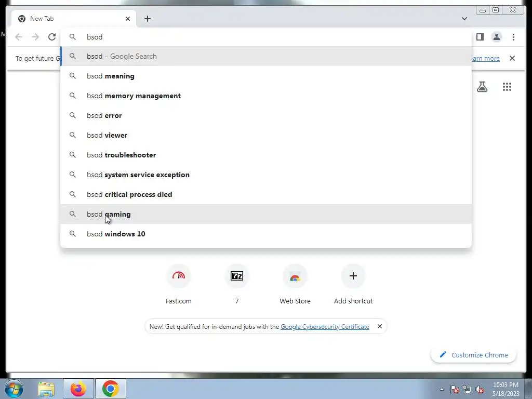The width and height of the screenshot is (532, 399).
Task: Select the 'bsod troubleshooter' suggestion
Action: pos(266,155)
